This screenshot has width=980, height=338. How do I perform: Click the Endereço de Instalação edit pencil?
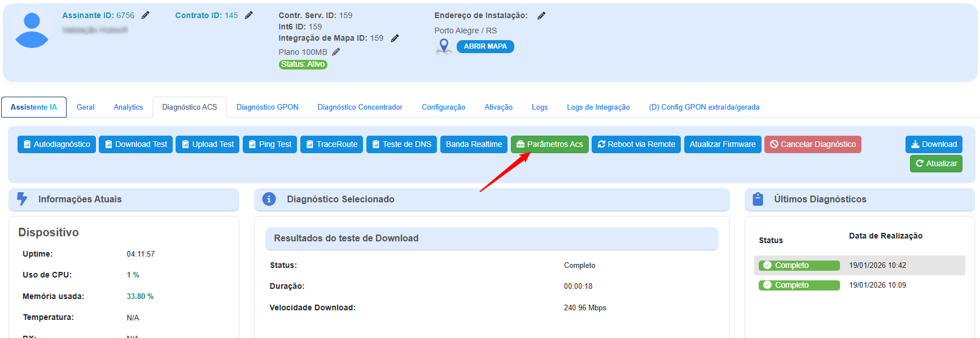541,16
